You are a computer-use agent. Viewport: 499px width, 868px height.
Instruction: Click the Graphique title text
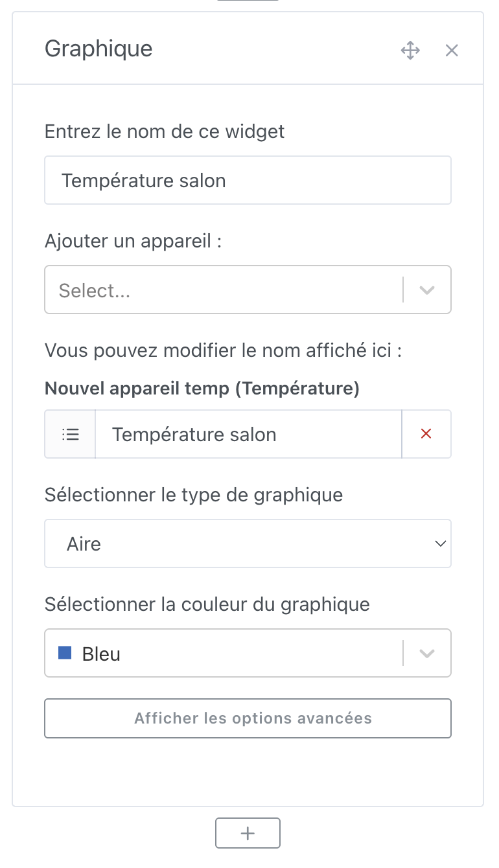pyautogui.click(x=99, y=48)
